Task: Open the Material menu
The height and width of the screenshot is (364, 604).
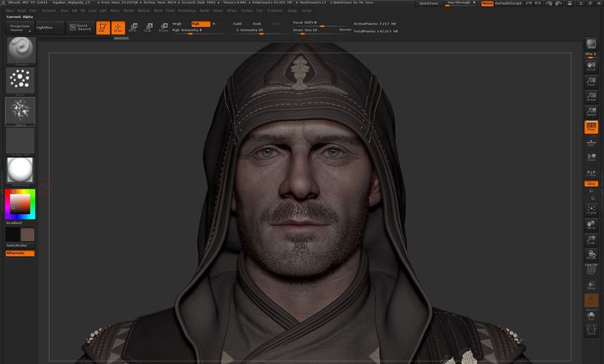Action: pyautogui.click(x=144, y=11)
